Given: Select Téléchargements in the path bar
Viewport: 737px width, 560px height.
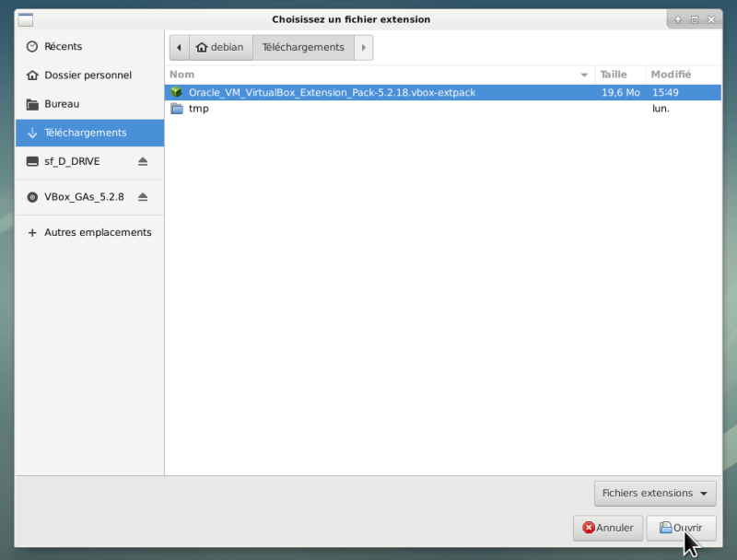Looking at the screenshot, I should (303, 48).
